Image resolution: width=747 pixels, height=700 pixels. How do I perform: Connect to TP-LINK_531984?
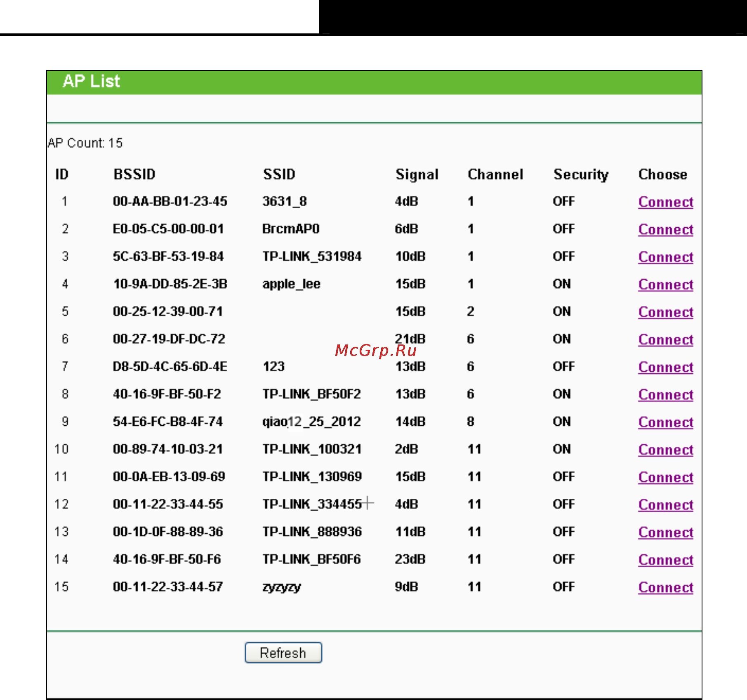pos(666,257)
